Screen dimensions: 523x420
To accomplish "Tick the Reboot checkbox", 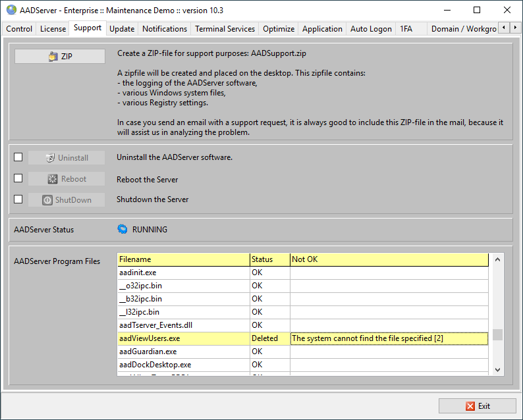I will pyautogui.click(x=18, y=178).
